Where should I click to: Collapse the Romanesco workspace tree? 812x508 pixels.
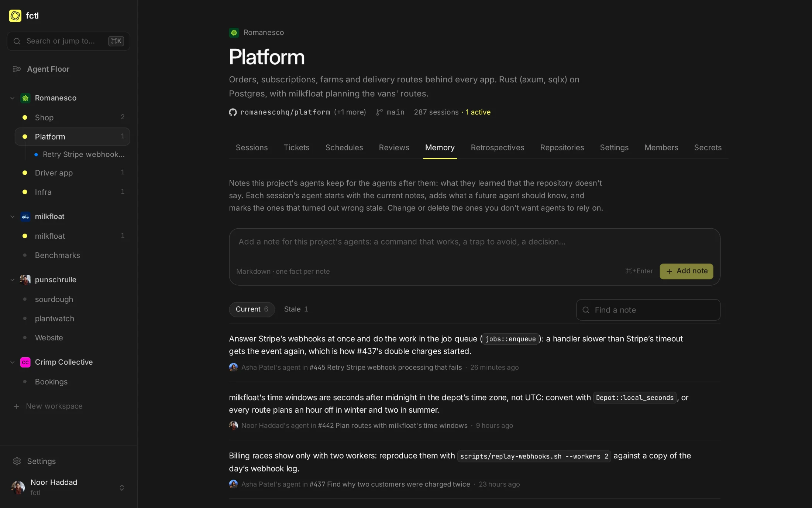pyautogui.click(x=13, y=98)
